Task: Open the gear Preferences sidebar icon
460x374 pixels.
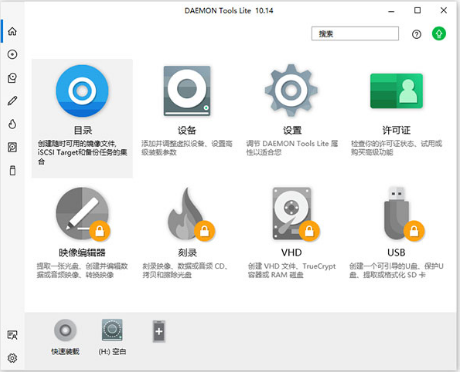Action: tap(12, 358)
